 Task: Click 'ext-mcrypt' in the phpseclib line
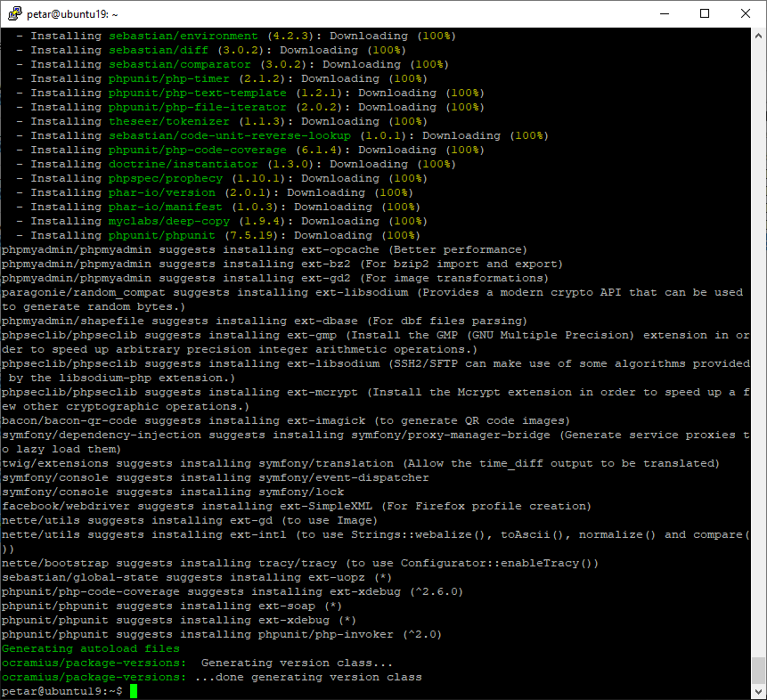[322, 392]
